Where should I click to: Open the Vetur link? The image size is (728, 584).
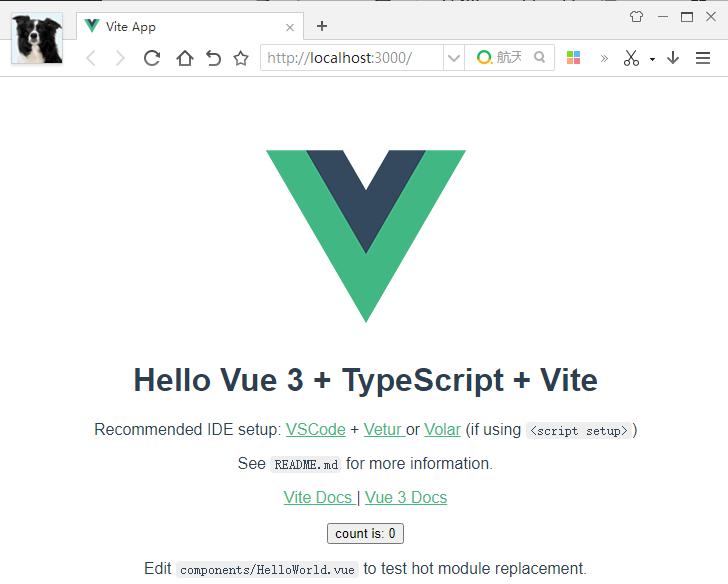(x=384, y=430)
